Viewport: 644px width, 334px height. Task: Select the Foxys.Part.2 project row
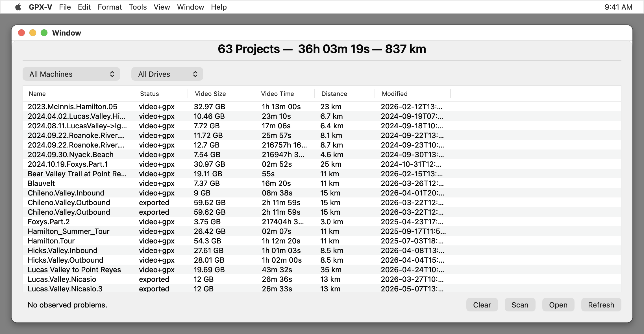(322, 222)
